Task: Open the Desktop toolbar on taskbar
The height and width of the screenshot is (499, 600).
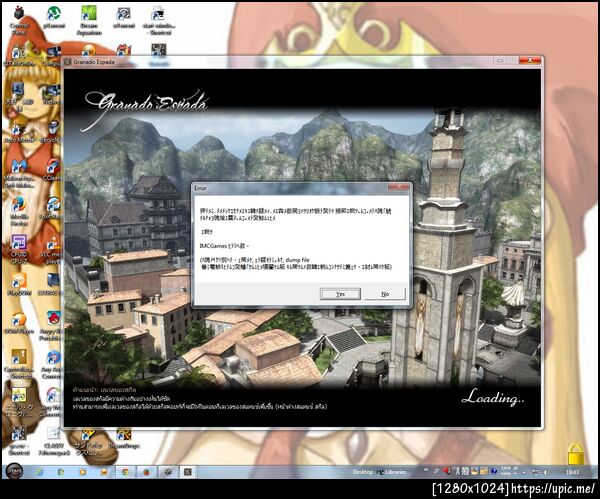Action: coord(362,472)
